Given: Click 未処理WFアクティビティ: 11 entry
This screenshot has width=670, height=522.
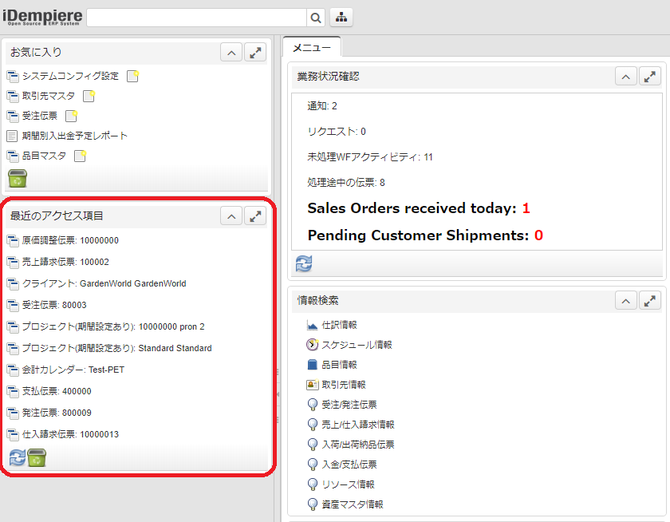Looking at the screenshot, I should (x=370, y=157).
